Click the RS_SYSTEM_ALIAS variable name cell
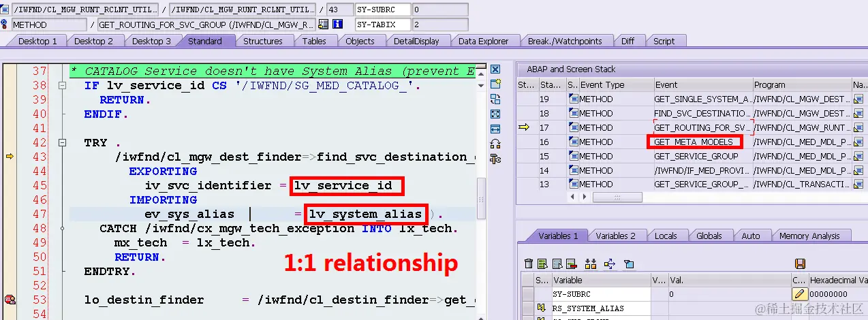 pyautogui.click(x=600, y=308)
